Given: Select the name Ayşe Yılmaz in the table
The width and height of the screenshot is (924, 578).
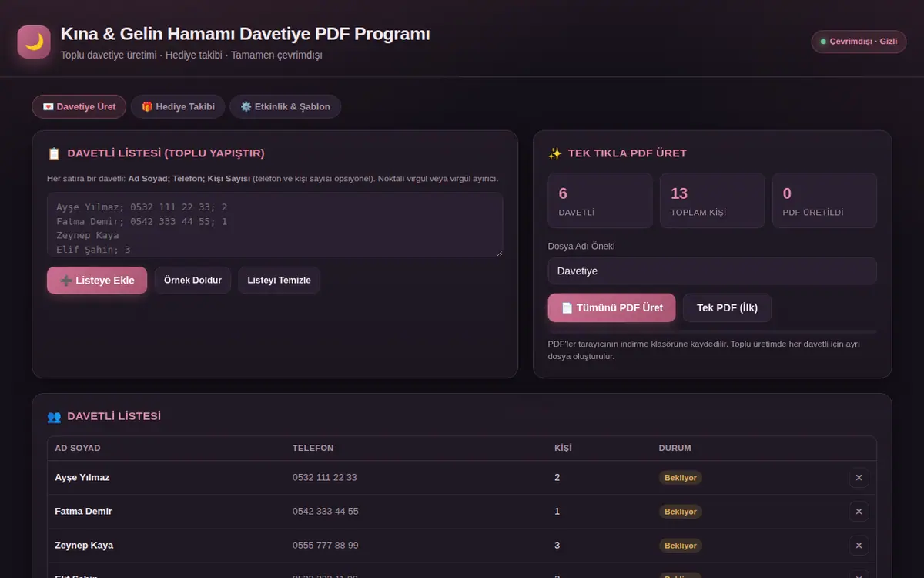Looking at the screenshot, I should [82, 478].
